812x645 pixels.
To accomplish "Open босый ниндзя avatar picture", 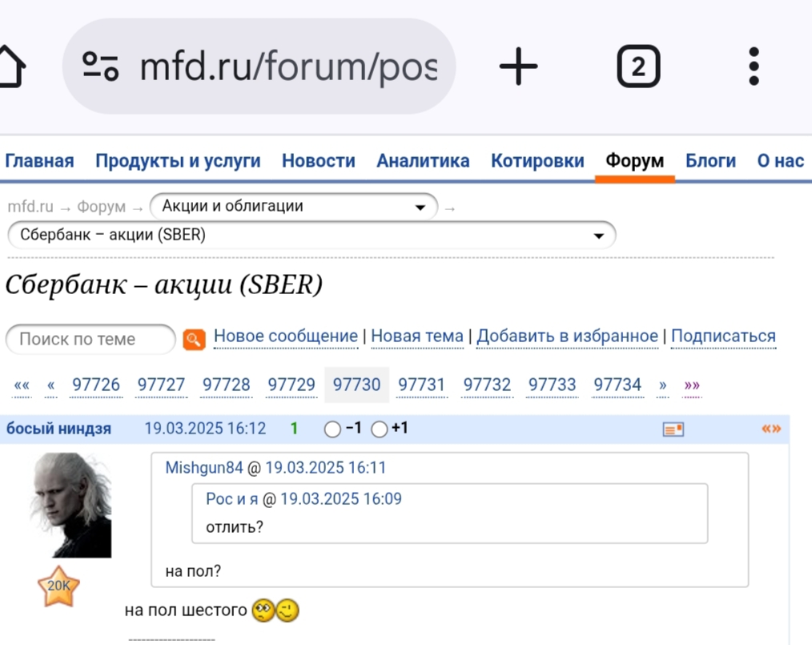I will pos(71,505).
